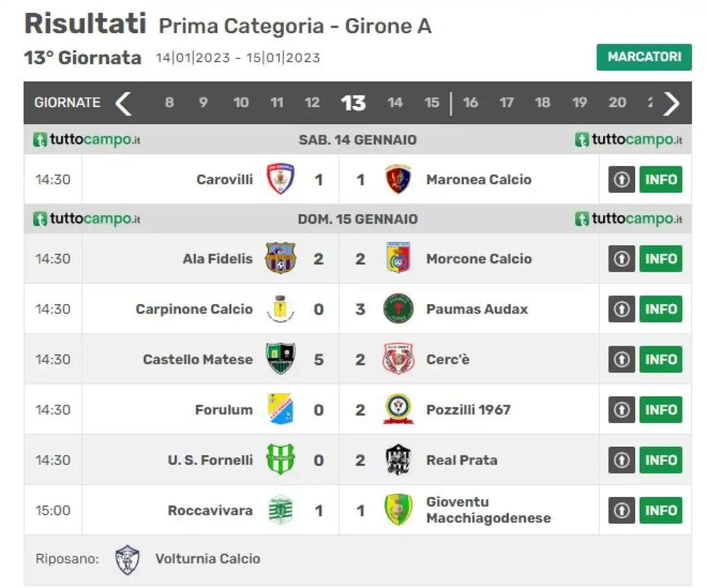
Task: Click the Carovilli team crest
Action: [281, 179]
